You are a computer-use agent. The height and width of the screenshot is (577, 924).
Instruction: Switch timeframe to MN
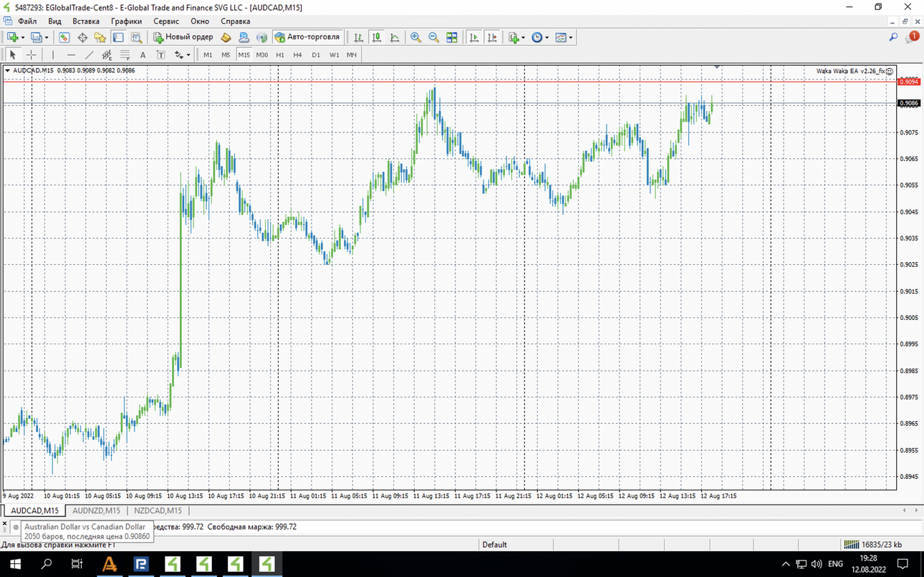point(352,54)
